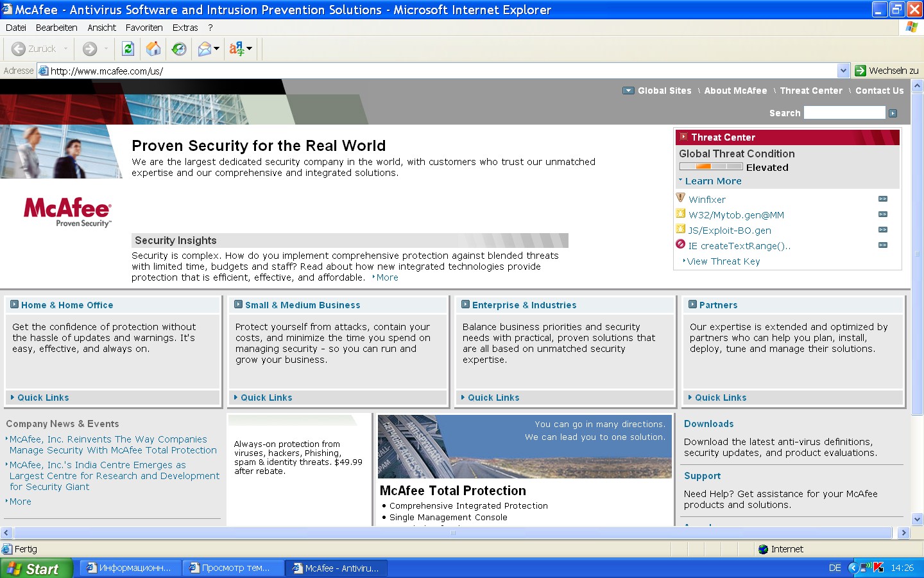The image size is (924, 578).
Task: Open Learn More about threat condition
Action: pos(713,181)
